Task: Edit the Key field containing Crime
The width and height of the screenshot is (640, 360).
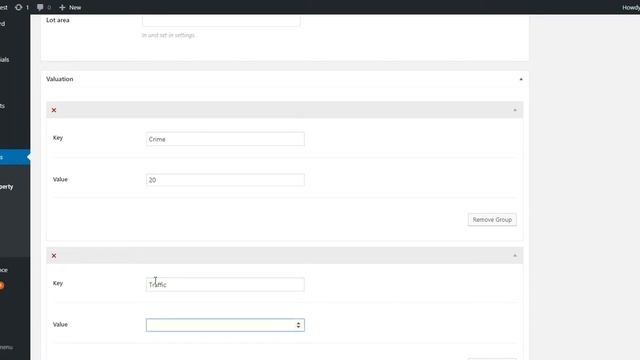Action: 225,139
